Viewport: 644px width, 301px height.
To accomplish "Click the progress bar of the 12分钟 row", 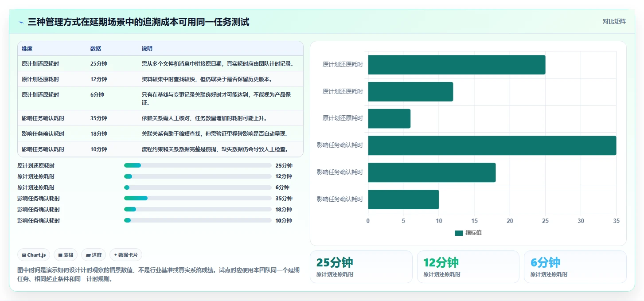I will [198, 176].
